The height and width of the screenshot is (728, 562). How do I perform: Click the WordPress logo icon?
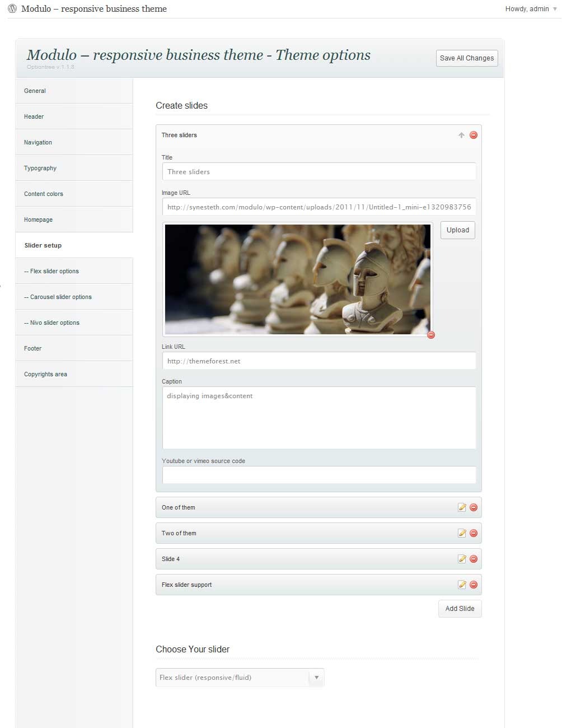pos(12,9)
